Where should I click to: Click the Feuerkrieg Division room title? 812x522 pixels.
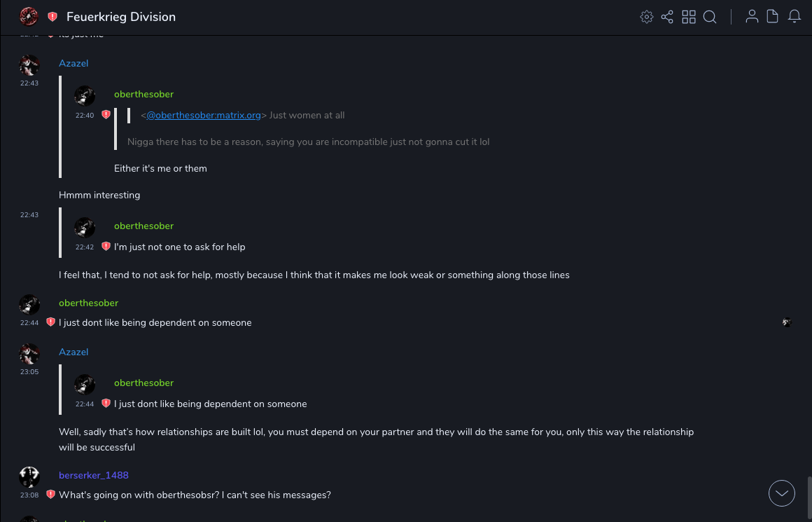tap(121, 17)
